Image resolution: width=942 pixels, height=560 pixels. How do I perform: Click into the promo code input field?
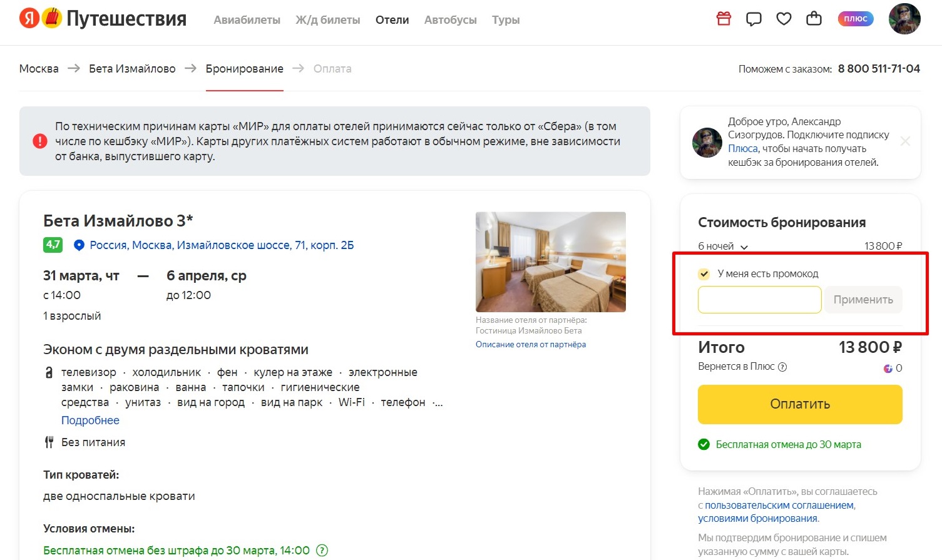coord(760,300)
